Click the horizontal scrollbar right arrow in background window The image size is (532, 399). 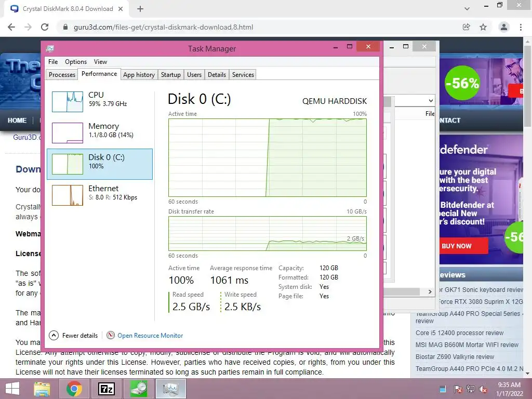coord(430,292)
